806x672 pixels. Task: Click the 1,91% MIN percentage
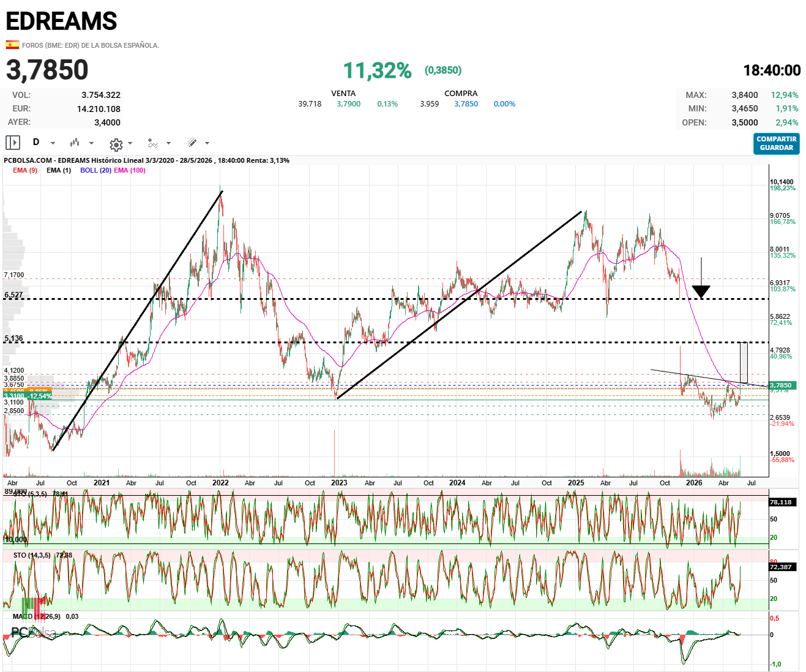point(787,108)
